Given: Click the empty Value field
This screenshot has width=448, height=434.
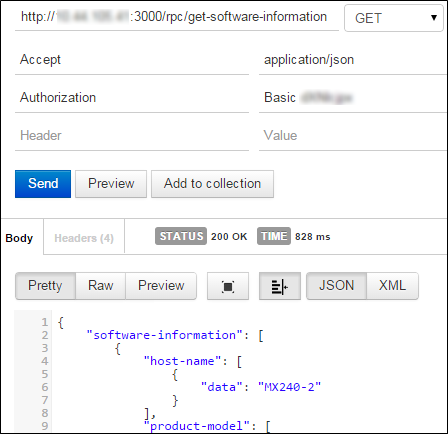Looking at the screenshot, I should [353, 136].
